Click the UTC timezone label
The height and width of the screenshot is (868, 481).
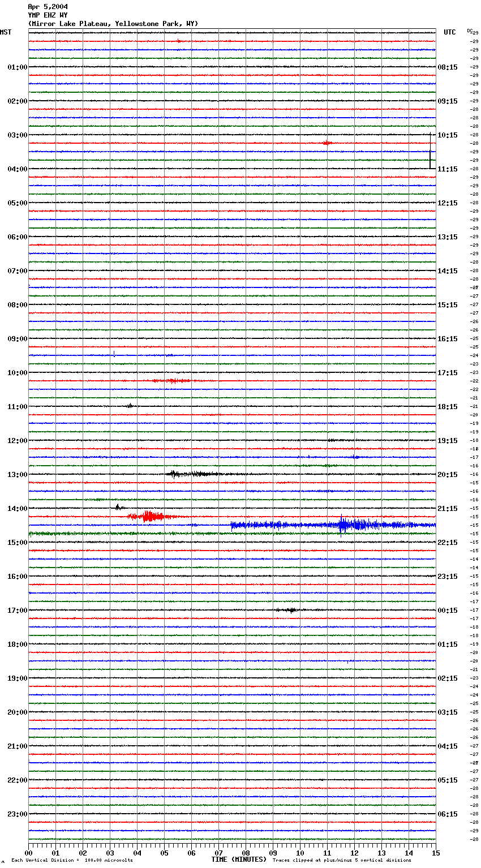[x=450, y=32]
